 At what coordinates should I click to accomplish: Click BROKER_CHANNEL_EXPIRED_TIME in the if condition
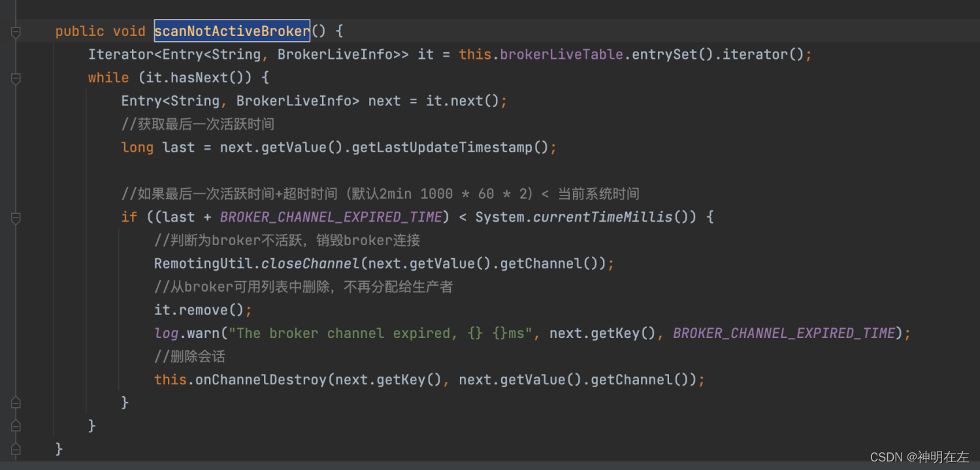pos(331,217)
